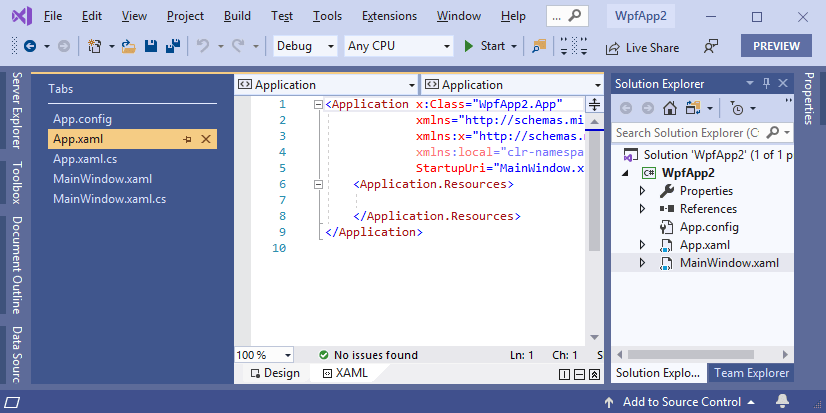Expand the References node in Solution Explorer
The width and height of the screenshot is (826, 413).
tap(643, 209)
